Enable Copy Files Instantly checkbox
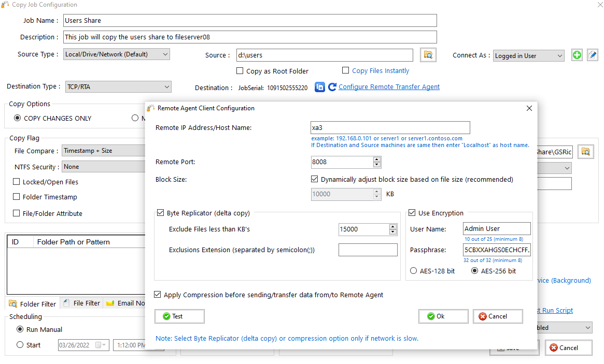Image resolution: width=604 pixels, height=364 pixels. coord(345,70)
